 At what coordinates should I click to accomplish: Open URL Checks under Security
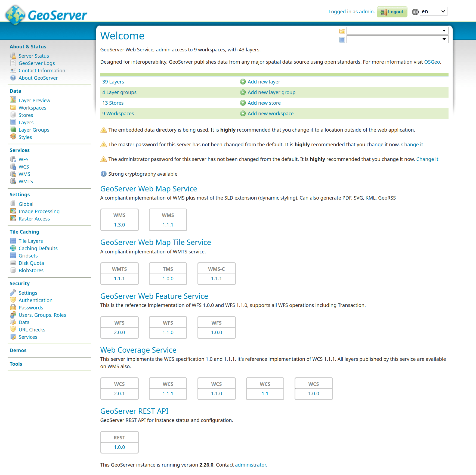(x=32, y=330)
